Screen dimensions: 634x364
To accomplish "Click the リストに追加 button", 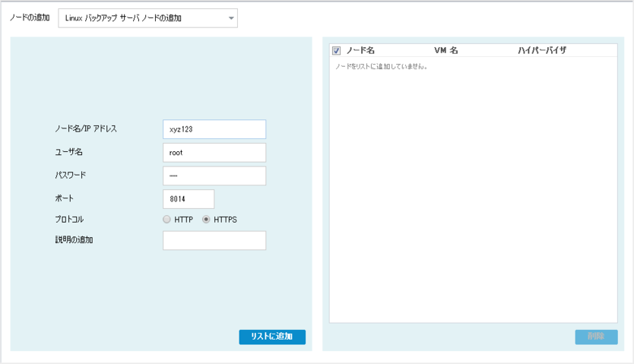I will (272, 337).
